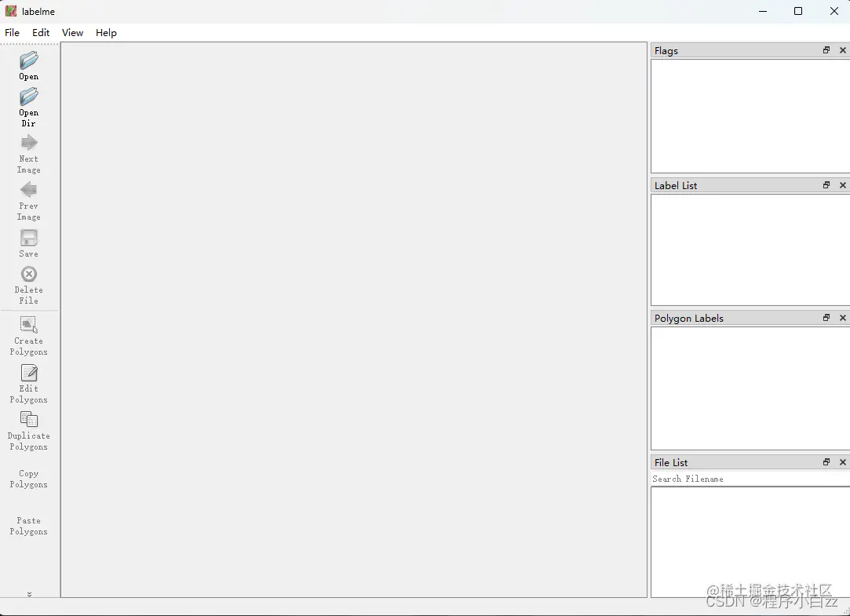Float the Flags panel
850x616 pixels.
(x=826, y=50)
